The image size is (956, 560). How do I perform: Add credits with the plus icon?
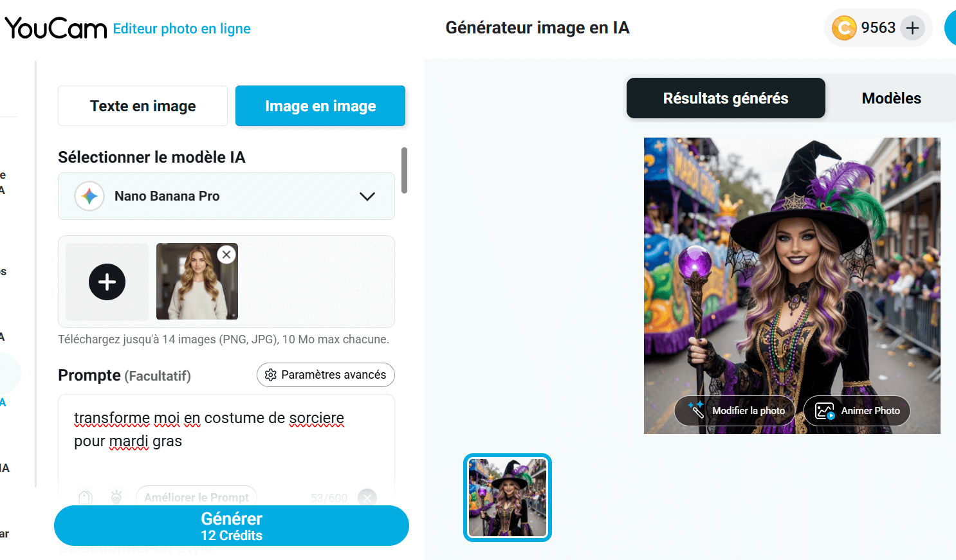(912, 28)
